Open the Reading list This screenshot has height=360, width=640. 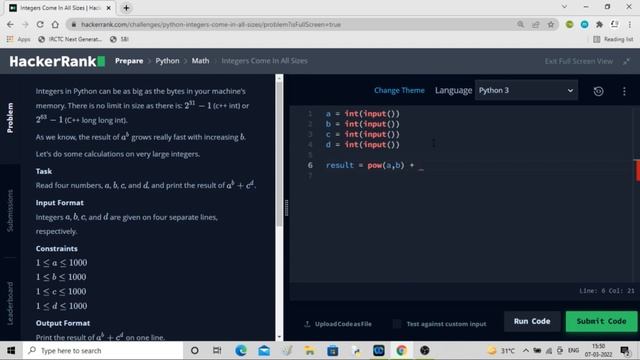[613, 39]
